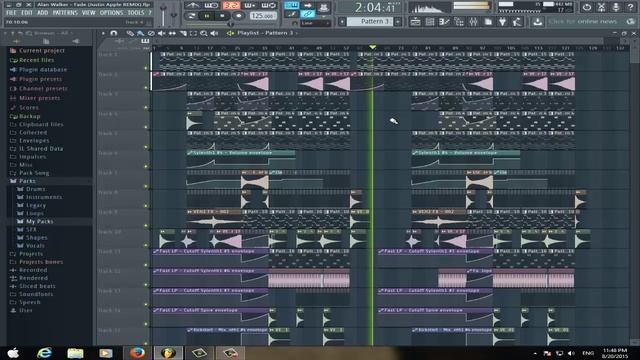The height and width of the screenshot is (360, 640).
Task: Select the Draw pencil tool in playlist
Action: (x=130, y=33)
